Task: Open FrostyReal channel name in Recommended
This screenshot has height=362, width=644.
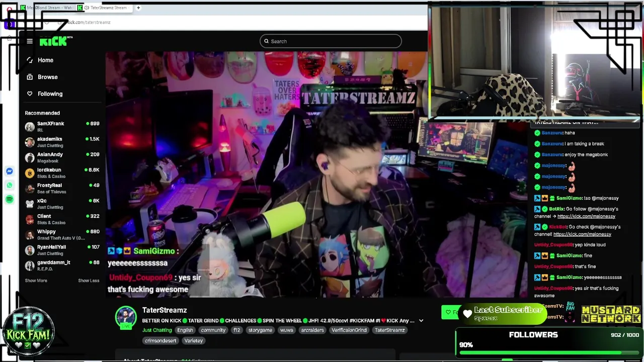Action: pos(49,185)
